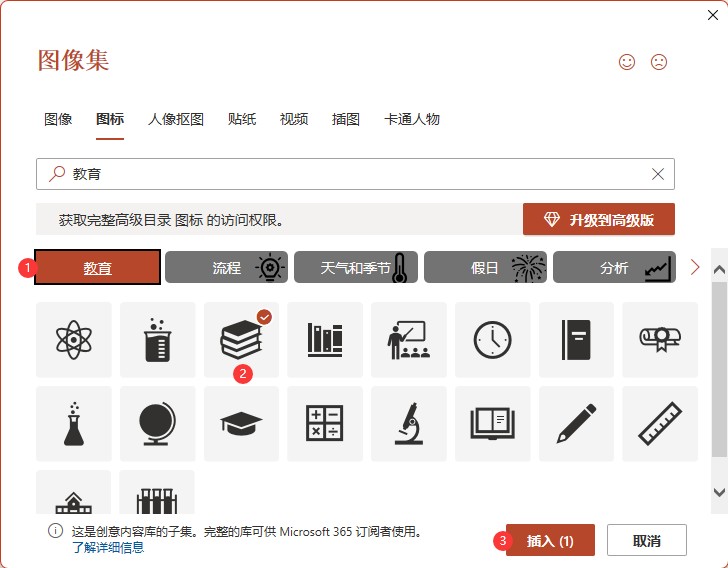
Task: Click the info circle icon at bottom
Action: coord(56,530)
